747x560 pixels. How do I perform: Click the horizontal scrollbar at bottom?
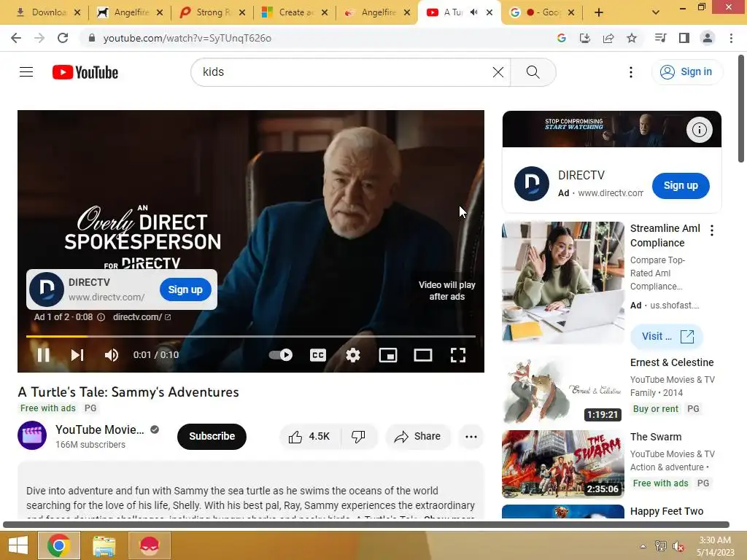366,524
